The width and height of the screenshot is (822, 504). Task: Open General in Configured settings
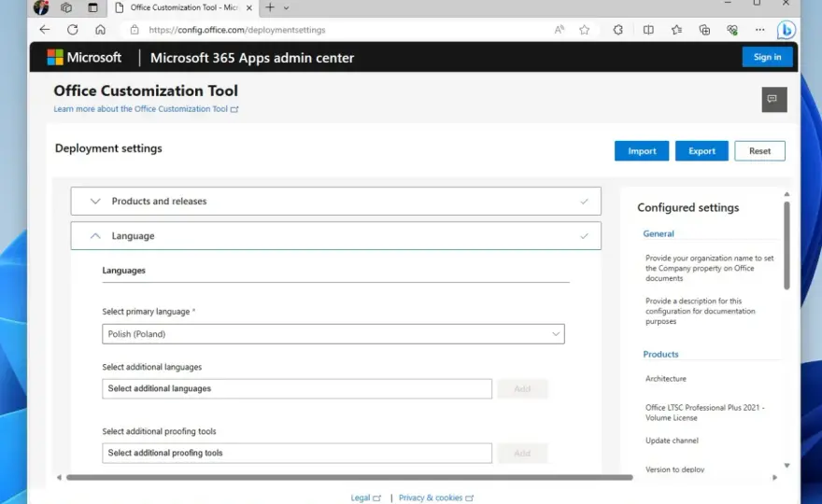pyautogui.click(x=659, y=233)
